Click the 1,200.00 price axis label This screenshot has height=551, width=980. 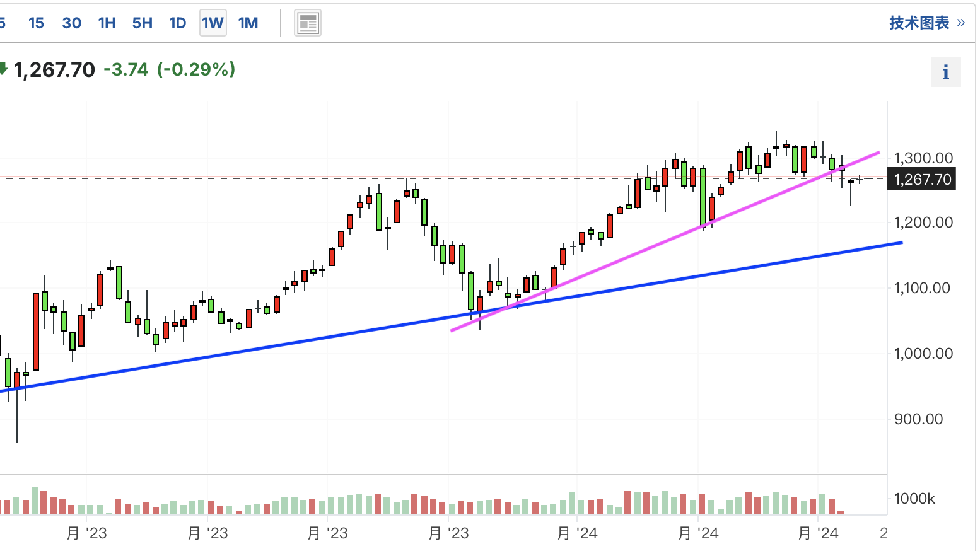923,222
